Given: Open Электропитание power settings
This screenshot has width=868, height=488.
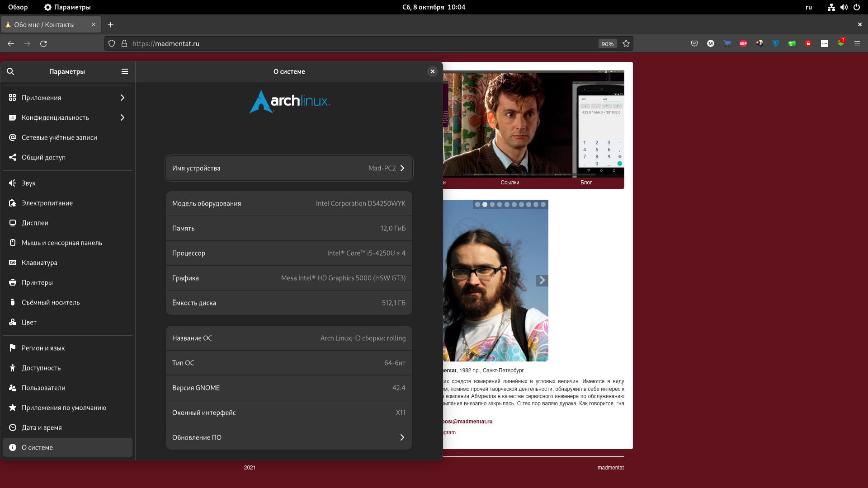Looking at the screenshot, I should click(67, 203).
